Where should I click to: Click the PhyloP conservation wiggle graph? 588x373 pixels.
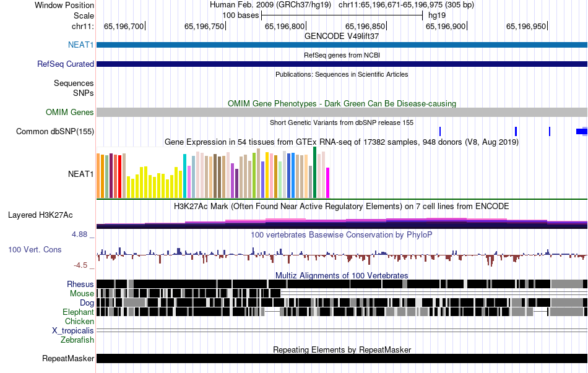click(342, 256)
